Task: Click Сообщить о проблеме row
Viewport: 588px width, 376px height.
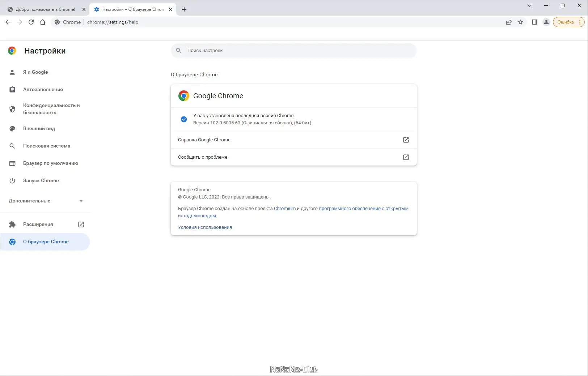Action: [293, 157]
